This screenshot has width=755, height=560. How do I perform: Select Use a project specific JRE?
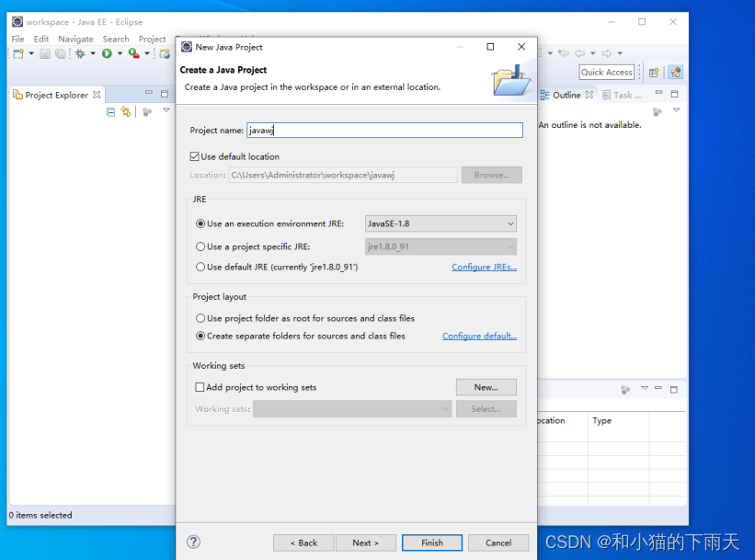pos(200,245)
